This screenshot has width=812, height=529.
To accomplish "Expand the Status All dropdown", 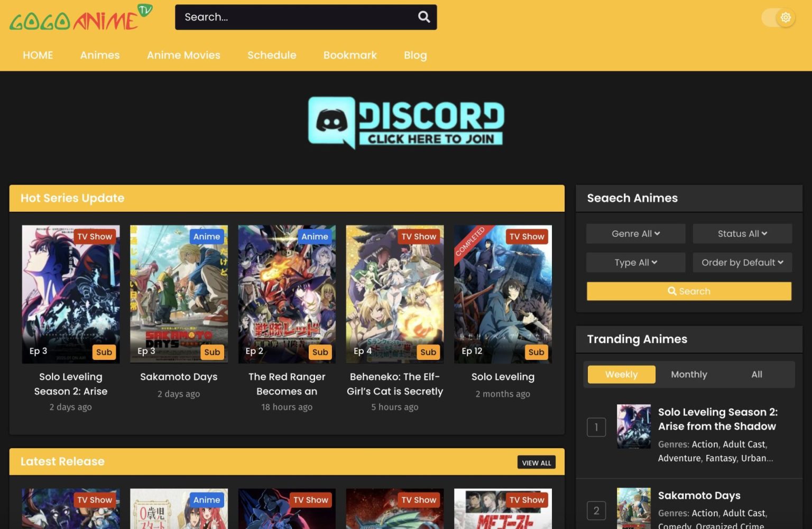I will [x=742, y=233].
